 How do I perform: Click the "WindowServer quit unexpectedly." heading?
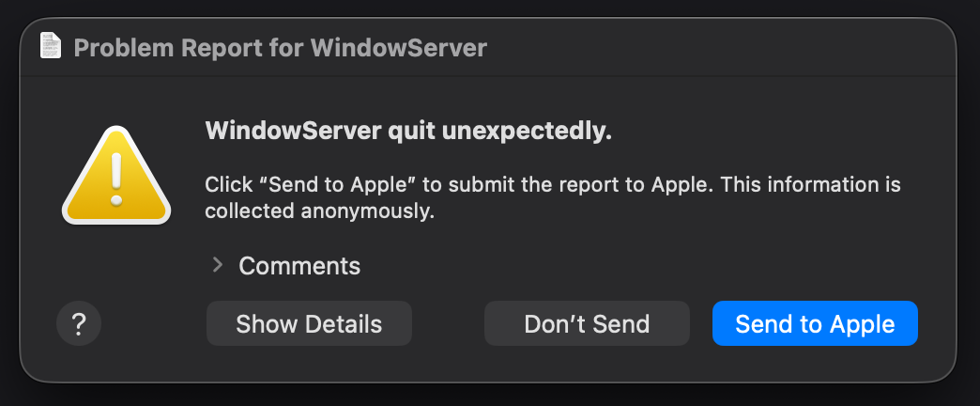click(408, 132)
